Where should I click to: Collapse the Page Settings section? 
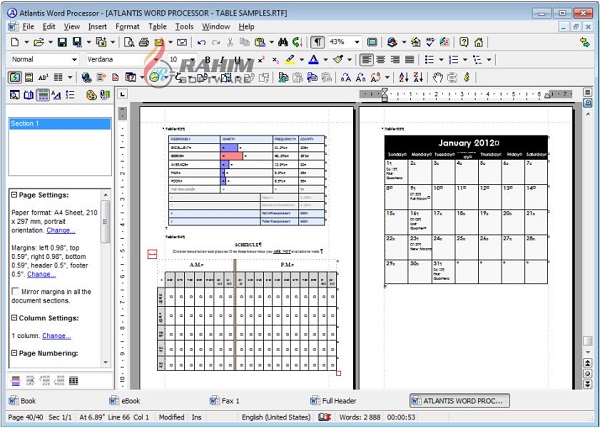point(14,195)
